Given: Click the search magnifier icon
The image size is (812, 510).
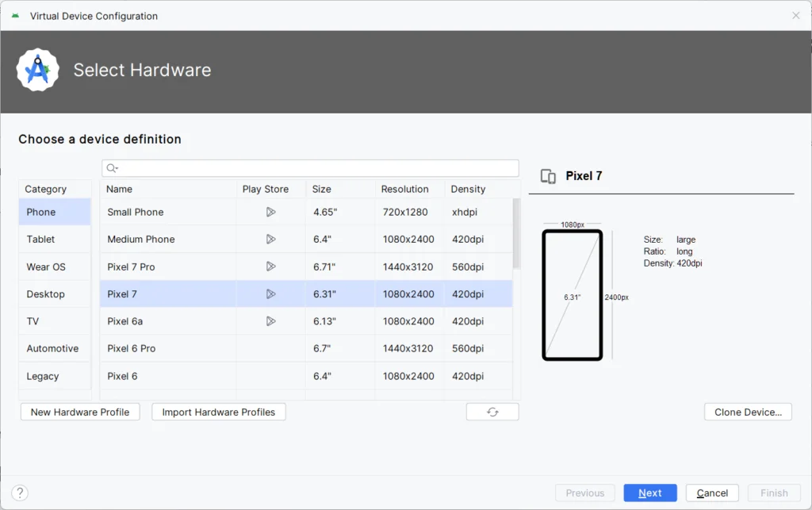Looking at the screenshot, I should pos(112,168).
